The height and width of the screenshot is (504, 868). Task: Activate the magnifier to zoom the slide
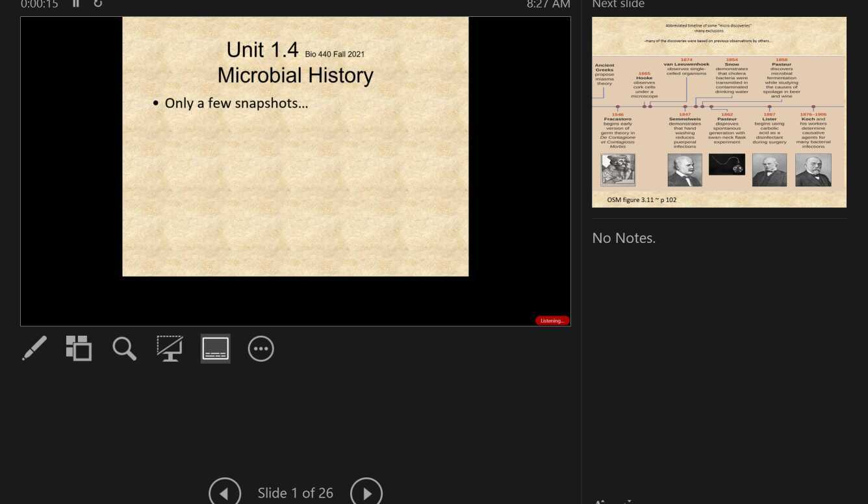[x=124, y=349]
